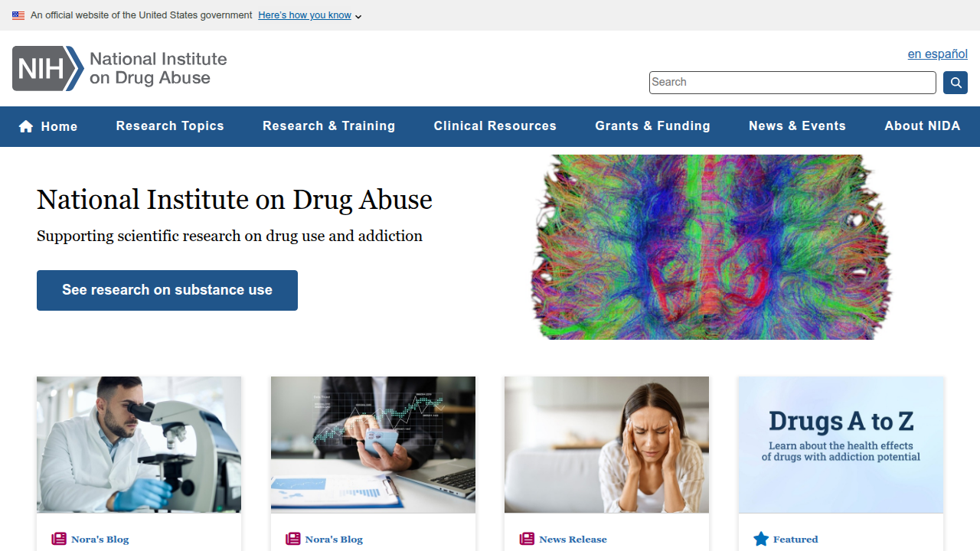
Task: Focus the Search input field
Action: pyautogui.click(x=792, y=83)
